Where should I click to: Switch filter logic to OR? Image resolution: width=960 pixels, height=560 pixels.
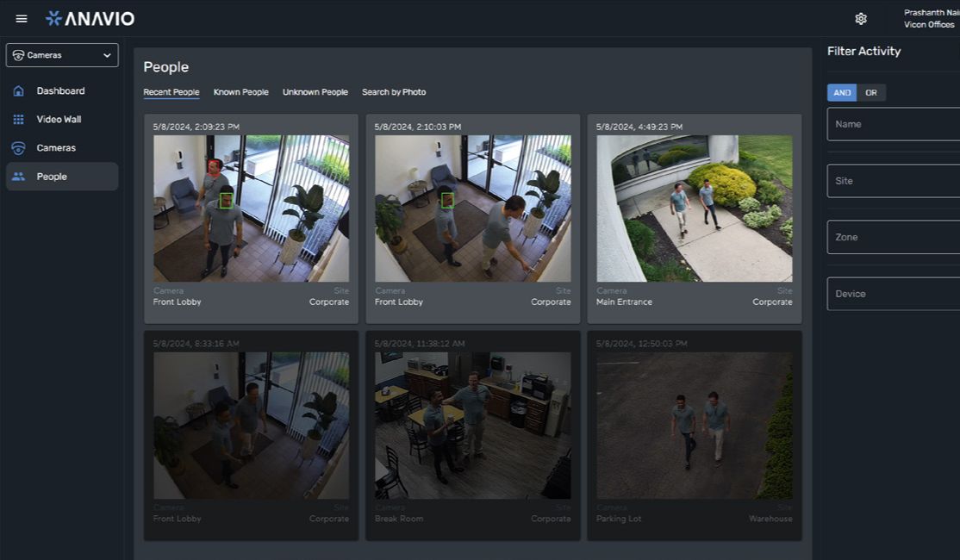(871, 93)
